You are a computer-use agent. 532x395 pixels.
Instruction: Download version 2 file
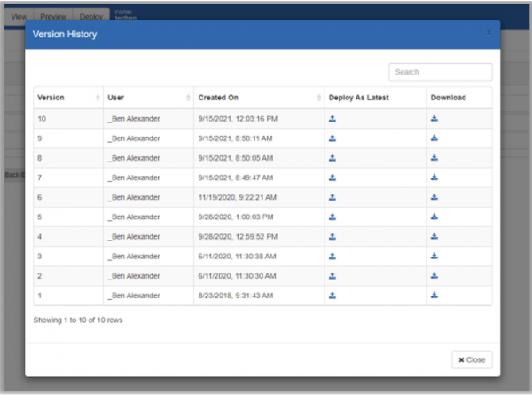point(434,275)
